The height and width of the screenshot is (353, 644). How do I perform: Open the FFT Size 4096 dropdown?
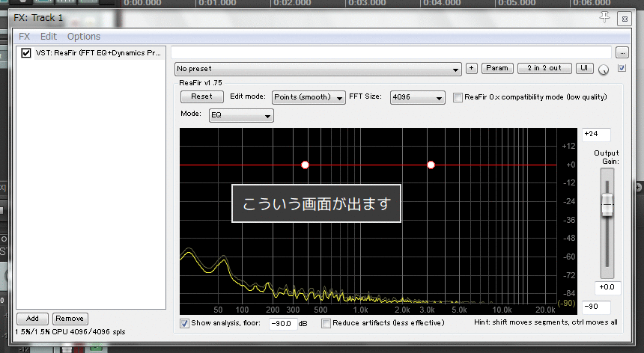(x=417, y=97)
